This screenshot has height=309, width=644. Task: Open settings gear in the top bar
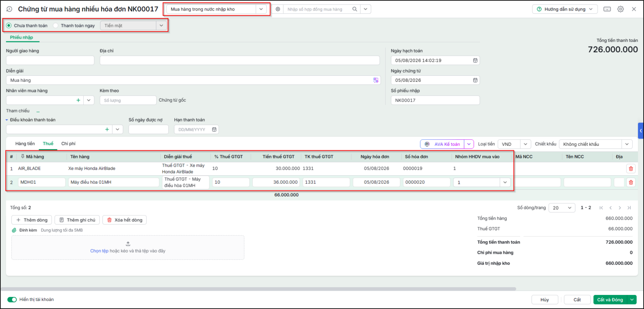tap(621, 9)
